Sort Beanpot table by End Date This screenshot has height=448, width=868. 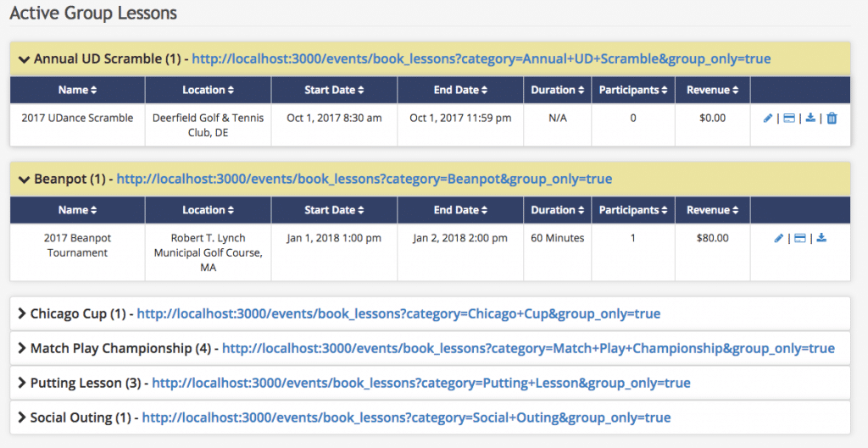460,210
